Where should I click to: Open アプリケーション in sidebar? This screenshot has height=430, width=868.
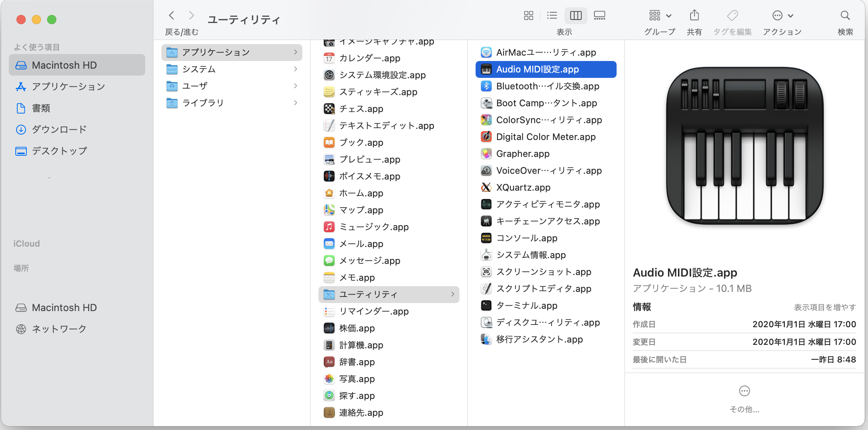(77, 87)
